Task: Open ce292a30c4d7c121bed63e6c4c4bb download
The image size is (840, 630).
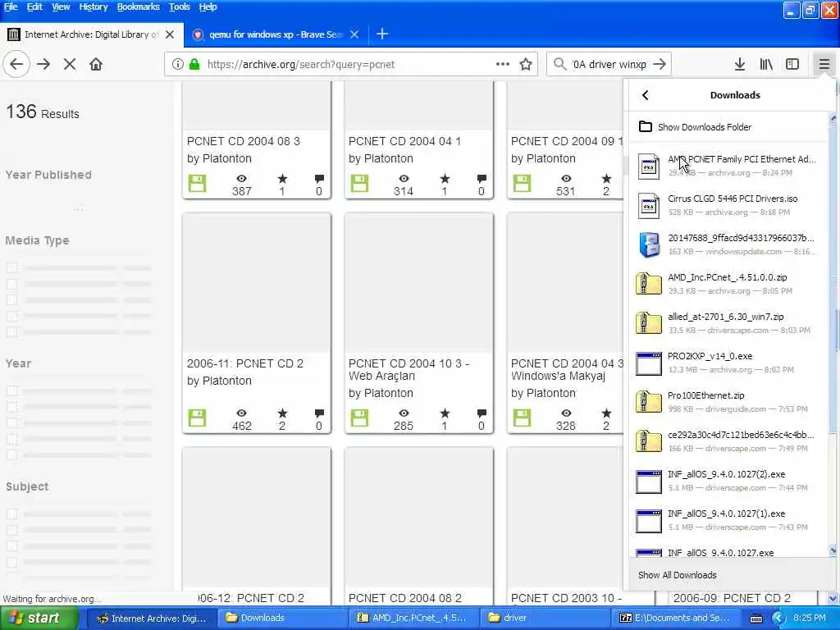Action: (x=728, y=441)
